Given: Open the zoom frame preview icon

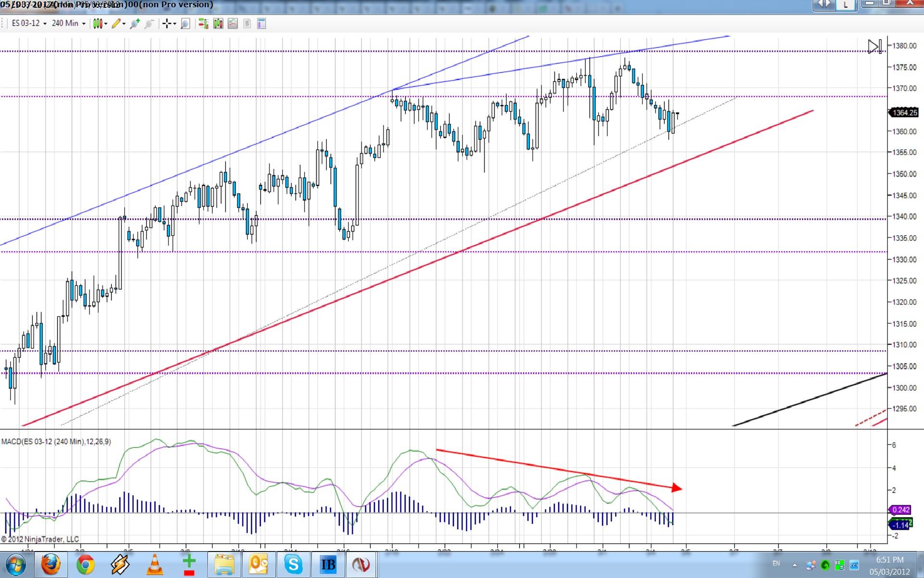Looking at the screenshot, I should pyautogui.click(x=185, y=24).
